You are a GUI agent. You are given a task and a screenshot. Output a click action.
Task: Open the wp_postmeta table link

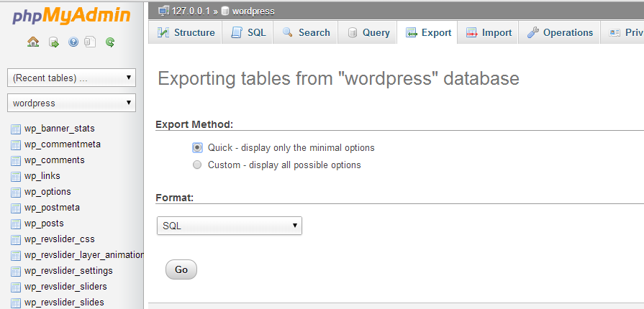pos(52,207)
